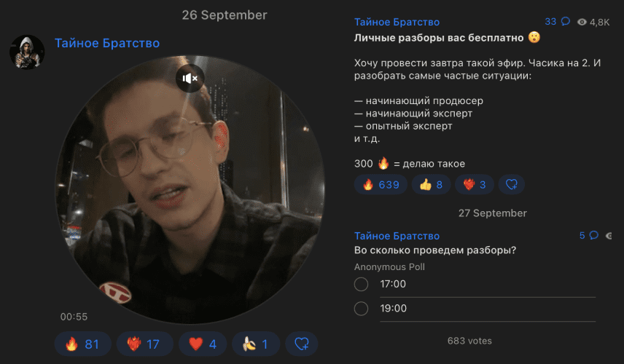Open Тайное Братство name above video

(x=107, y=43)
